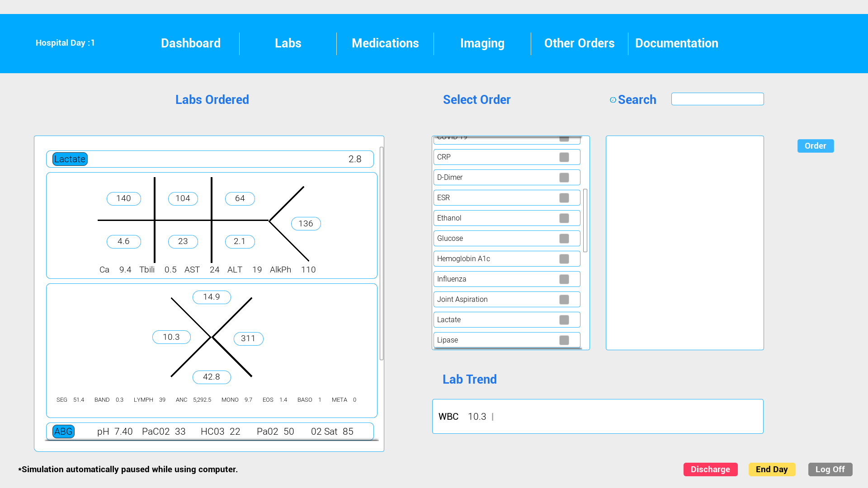Open the Medications tab
This screenshot has height=488, width=868.
[385, 43]
